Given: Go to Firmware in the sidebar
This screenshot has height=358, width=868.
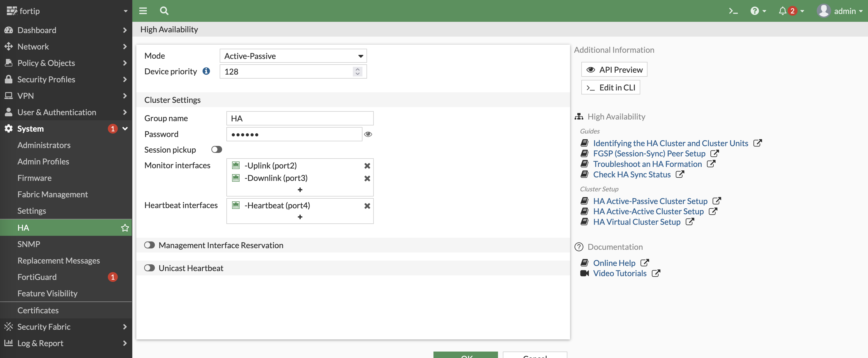Looking at the screenshot, I should [x=34, y=178].
